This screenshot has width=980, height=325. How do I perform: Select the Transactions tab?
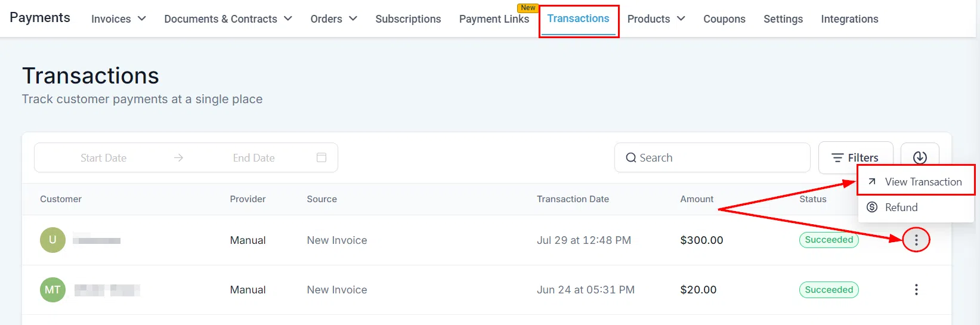[579, 19]
